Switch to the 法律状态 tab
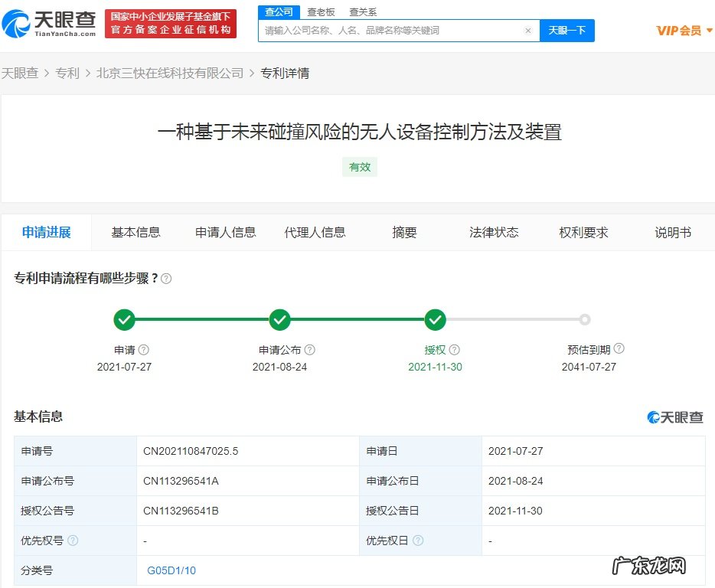This screenshot has width=715, height=588. pyautogui.click(x=494, y=232)
